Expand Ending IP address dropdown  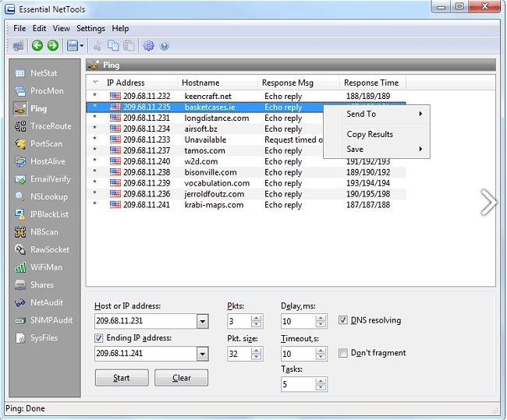click(x=203, y=354)
